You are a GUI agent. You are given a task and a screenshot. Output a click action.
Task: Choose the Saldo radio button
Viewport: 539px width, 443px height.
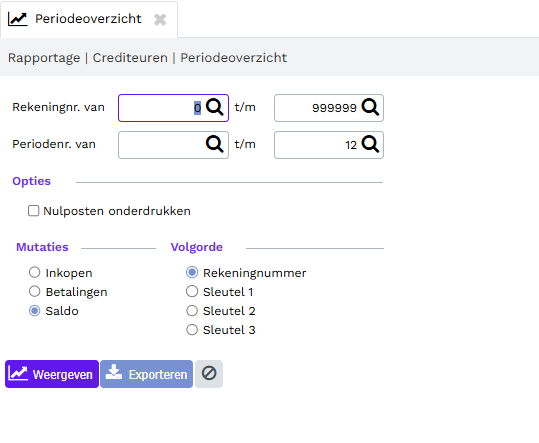[34, 311]
